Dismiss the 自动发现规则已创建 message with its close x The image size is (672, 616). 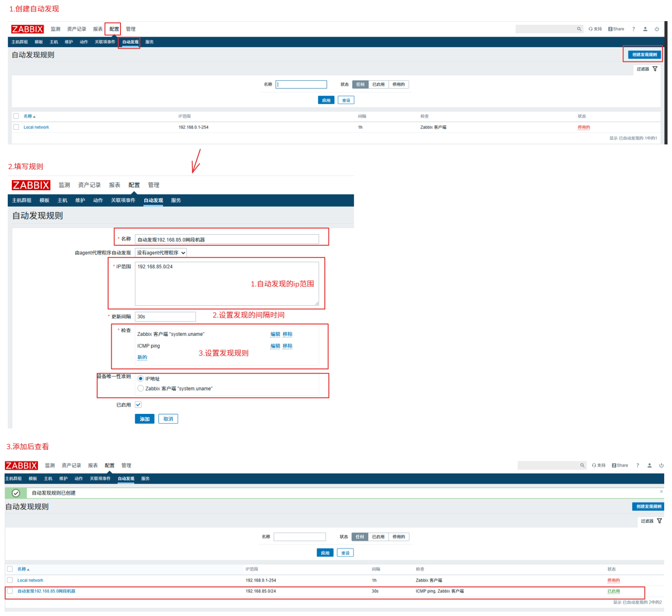coord(661,491)
